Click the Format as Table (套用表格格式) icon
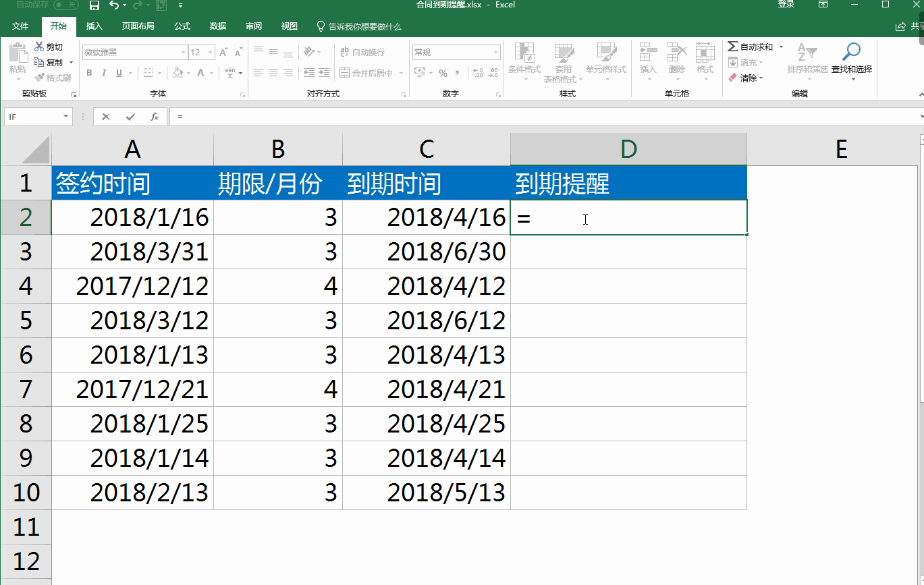Screen dimensions: 924x585 [x=564, y=53]
